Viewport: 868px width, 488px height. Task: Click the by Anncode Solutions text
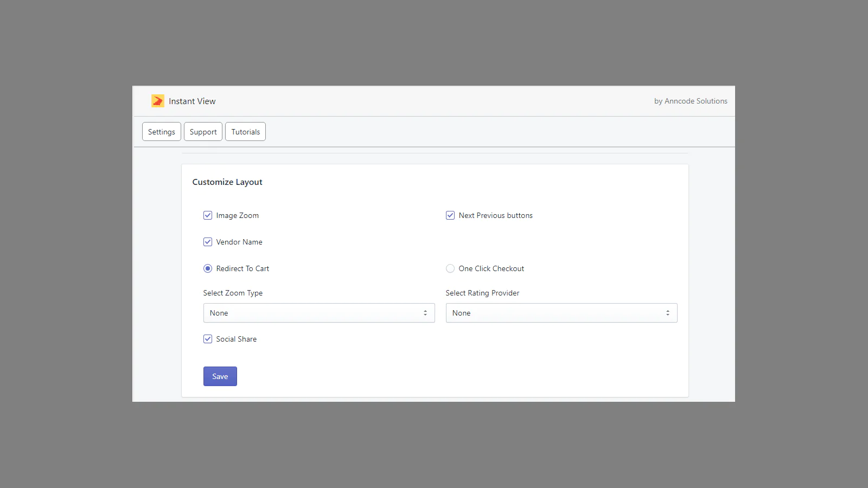pos(691,101)
